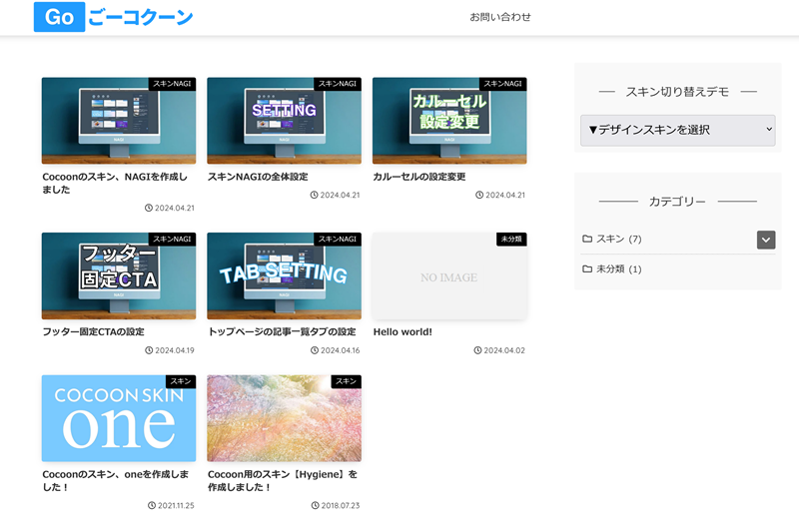Open the TAB SETTING thumbnail
The image size is (799, 532).
(284, 275)
